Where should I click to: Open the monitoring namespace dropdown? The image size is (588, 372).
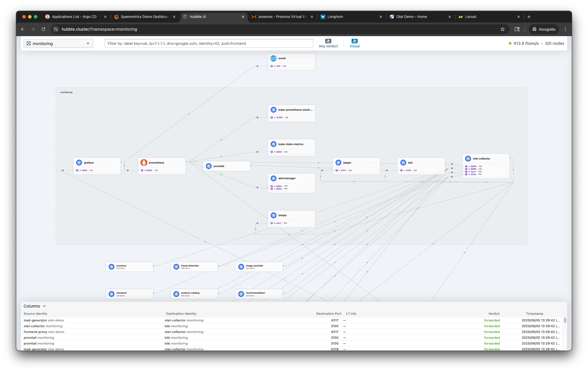tap(58, 44)
